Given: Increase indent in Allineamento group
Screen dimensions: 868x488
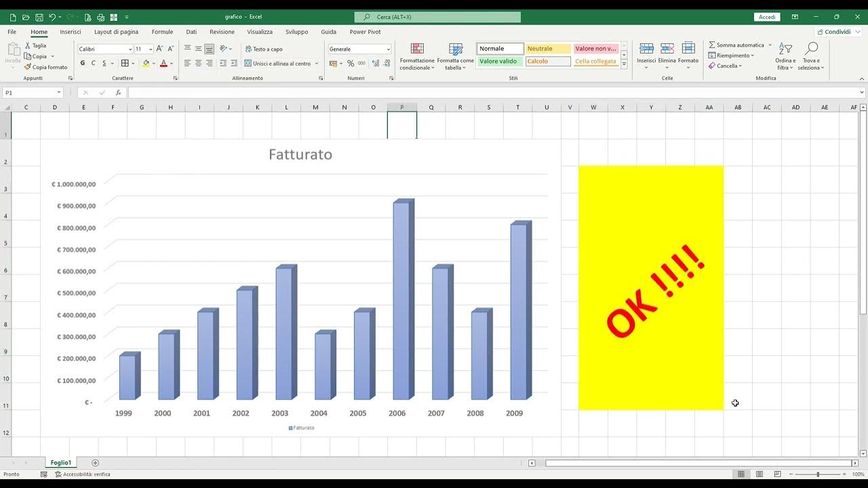Looking at the screenshot, I should pyautogui.click(x=234, y=63).
